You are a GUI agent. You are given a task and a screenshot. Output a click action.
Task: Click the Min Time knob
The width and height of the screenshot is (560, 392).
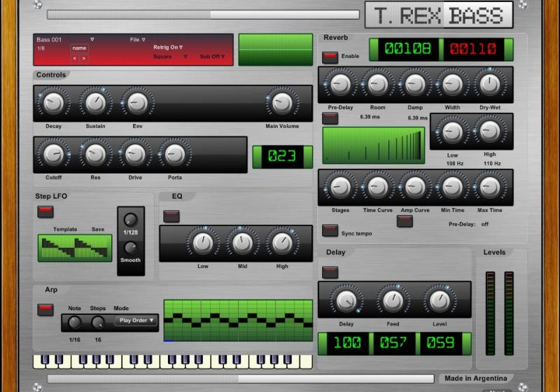(452, 187)
